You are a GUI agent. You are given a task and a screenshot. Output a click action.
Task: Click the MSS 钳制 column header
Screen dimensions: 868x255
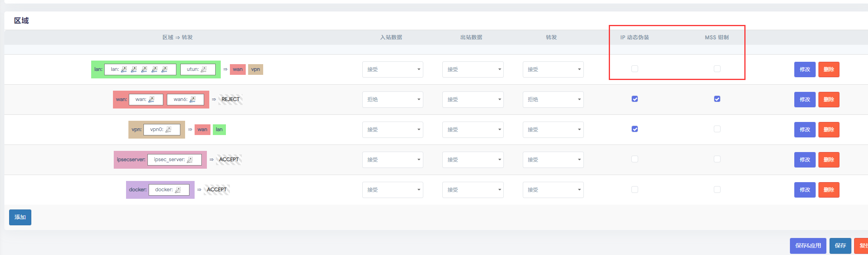coord(717,37)
